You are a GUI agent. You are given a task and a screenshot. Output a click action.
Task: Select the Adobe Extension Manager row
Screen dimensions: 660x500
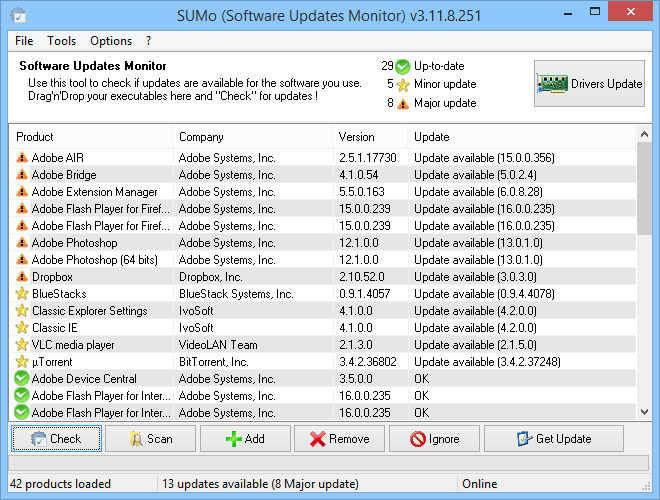(x=323, y=192)
